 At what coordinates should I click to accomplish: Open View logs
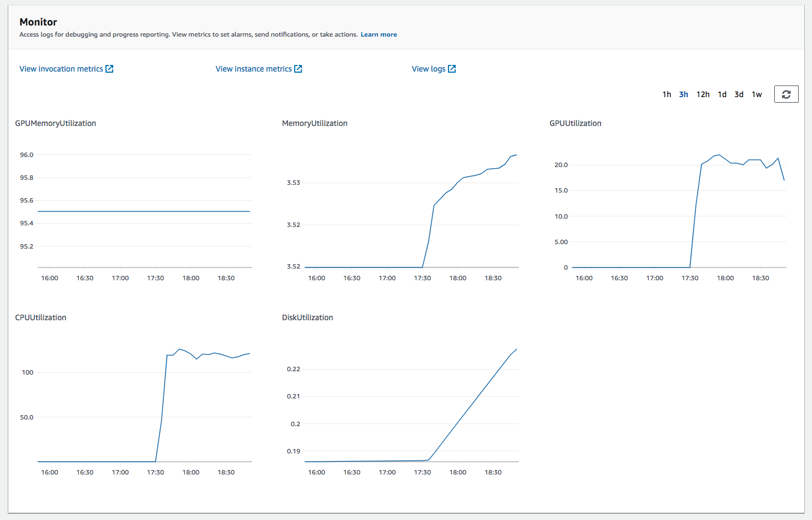tap(428, 68)
